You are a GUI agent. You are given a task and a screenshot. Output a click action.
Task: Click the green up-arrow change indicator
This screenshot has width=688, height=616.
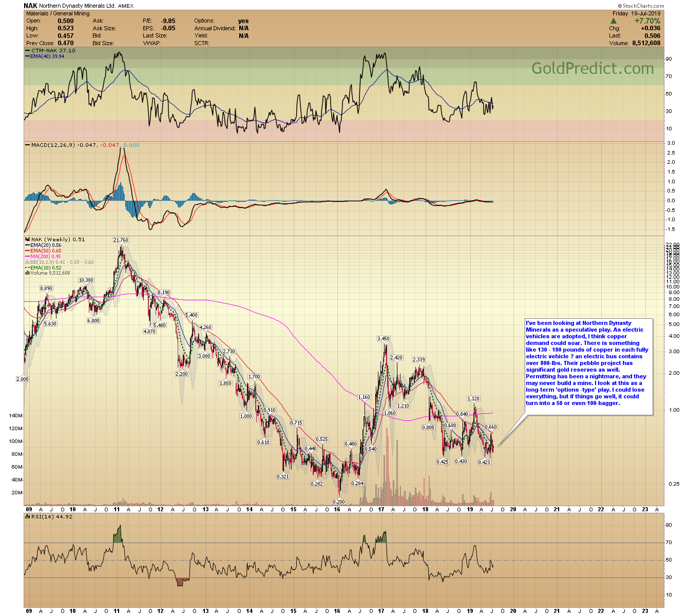[614, 21]
